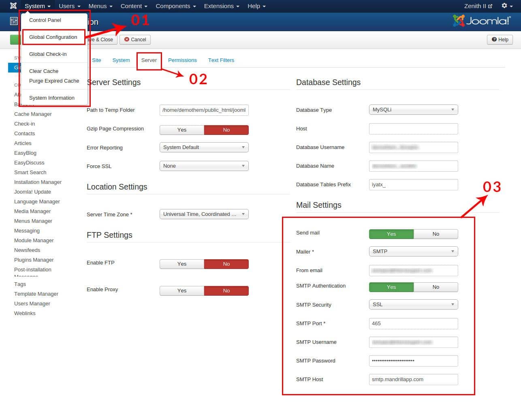Open the Error Reporting dropdown

(204, 147)
